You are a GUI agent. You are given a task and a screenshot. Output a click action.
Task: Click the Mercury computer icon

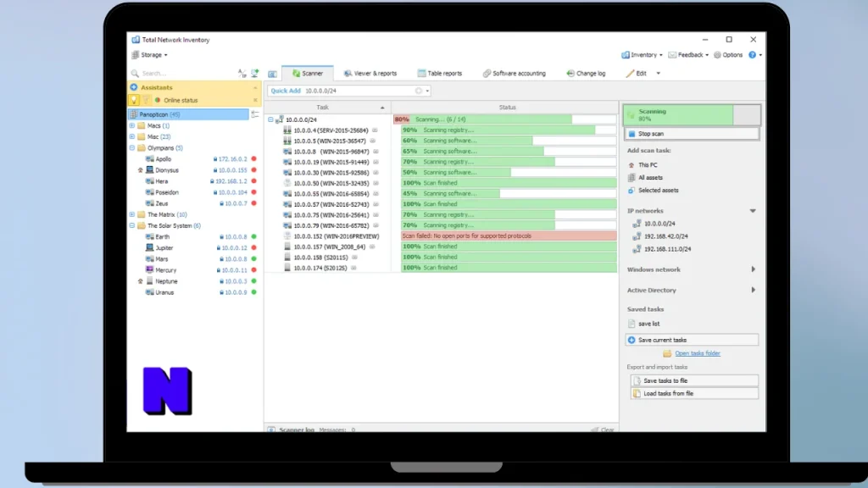149,270
